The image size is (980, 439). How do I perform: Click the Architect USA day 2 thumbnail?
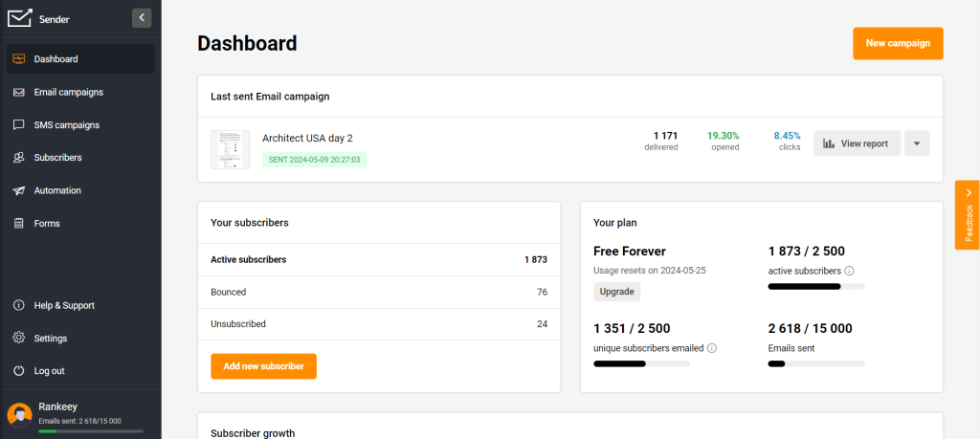click(x=230, y=149)
